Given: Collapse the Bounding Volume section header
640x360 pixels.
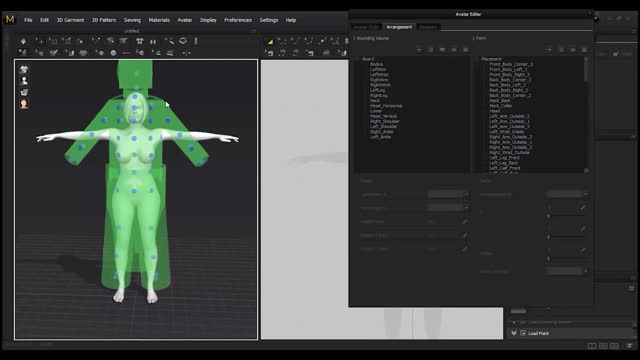Looking at the screenshot, I should pyautogui.click(x=371, y=38).
